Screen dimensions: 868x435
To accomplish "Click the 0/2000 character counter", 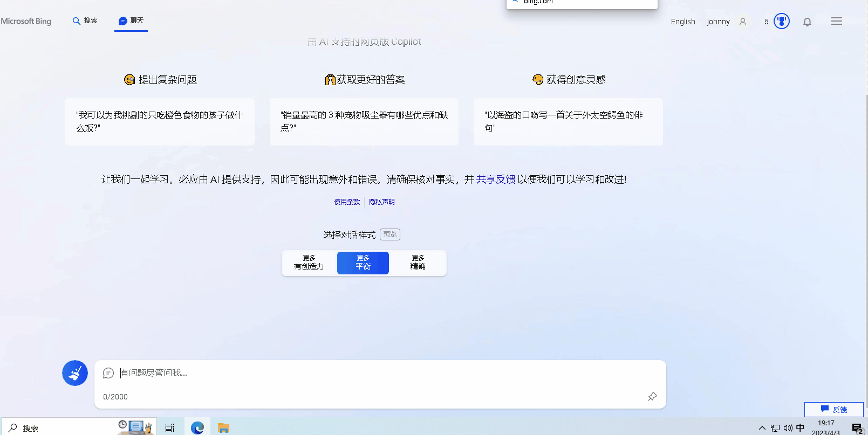I will [x=115, y=397].
